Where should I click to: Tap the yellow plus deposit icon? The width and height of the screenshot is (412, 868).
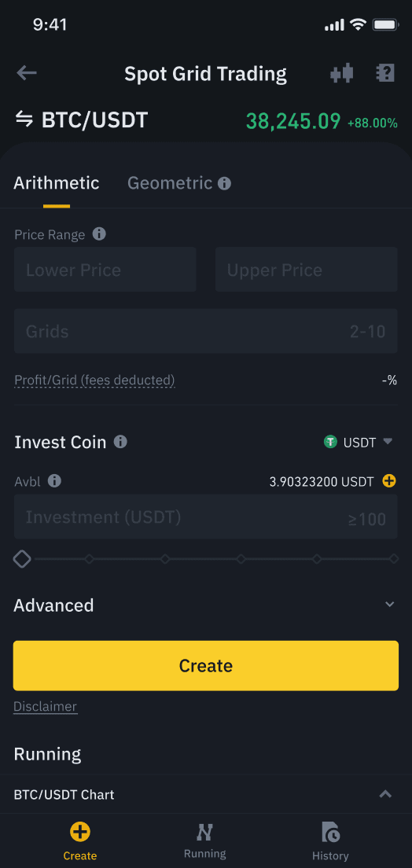click(x=389, y=480)
